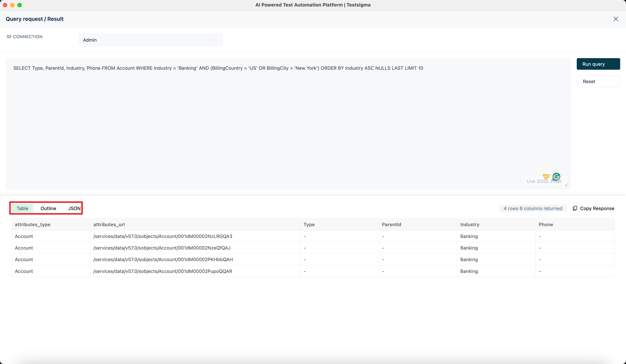
Task: Click the Copy Response icon
Action: click(x=575, y=208)
